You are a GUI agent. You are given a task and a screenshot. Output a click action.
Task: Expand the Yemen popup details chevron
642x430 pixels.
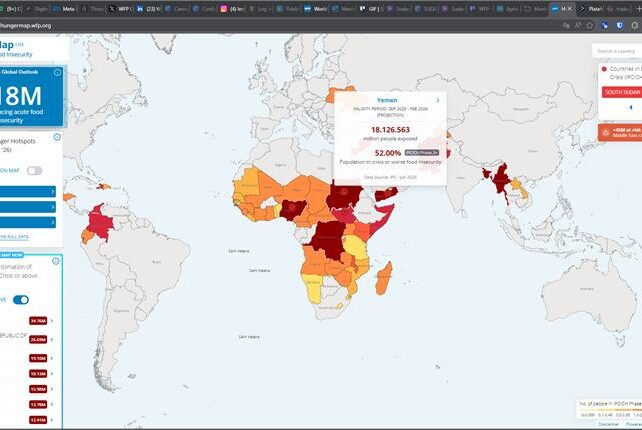[437, 100]
